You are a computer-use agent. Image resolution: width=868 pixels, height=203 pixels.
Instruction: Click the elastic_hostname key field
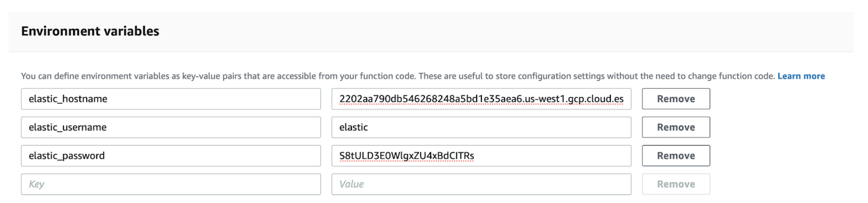pyautogui.click(x=171, y=99)
